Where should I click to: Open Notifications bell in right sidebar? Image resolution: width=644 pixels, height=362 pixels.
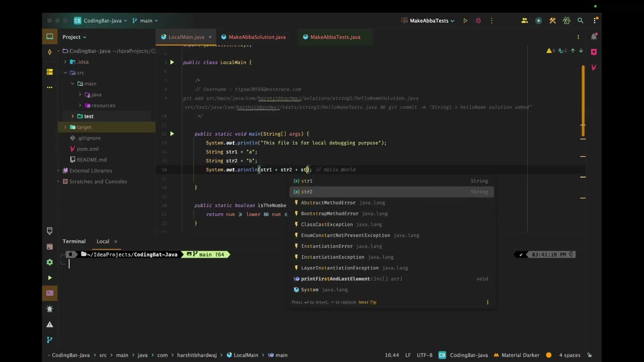[594, 37]
